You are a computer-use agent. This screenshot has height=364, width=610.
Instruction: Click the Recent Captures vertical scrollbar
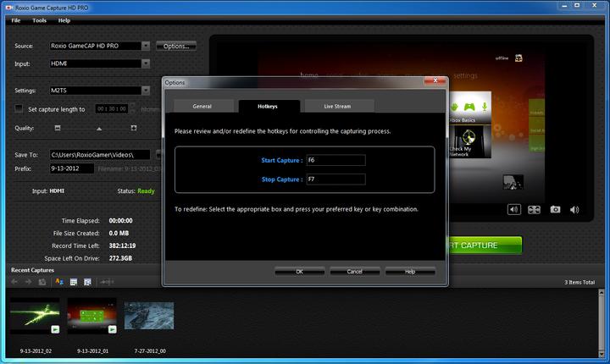(601, 323)
